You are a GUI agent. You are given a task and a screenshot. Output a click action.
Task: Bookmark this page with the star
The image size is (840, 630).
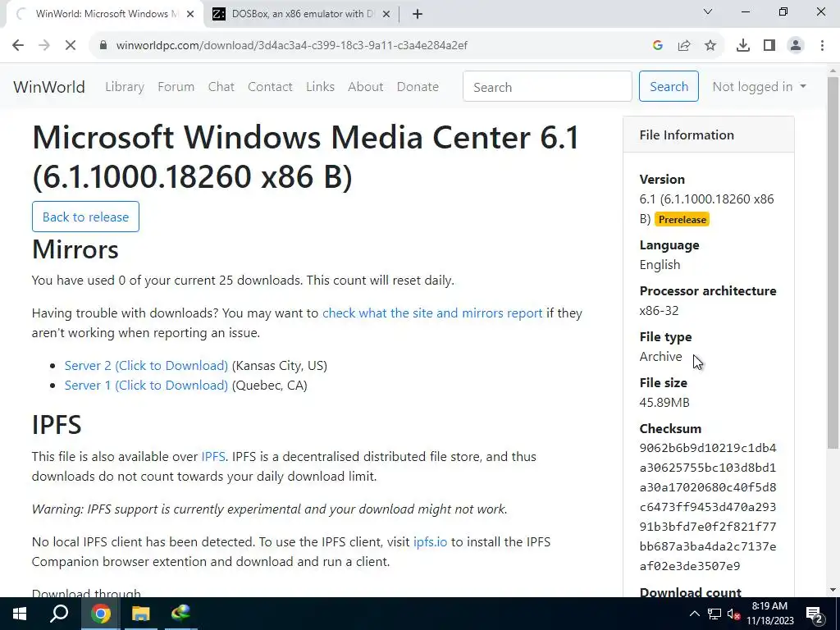point(710,46)
